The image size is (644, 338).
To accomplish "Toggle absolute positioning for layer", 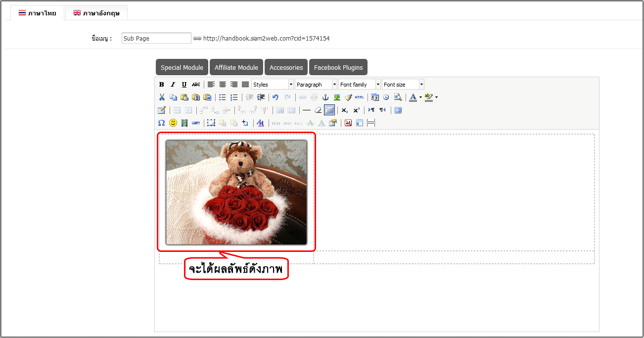I will pyautogui.click(x=245, y=123).
